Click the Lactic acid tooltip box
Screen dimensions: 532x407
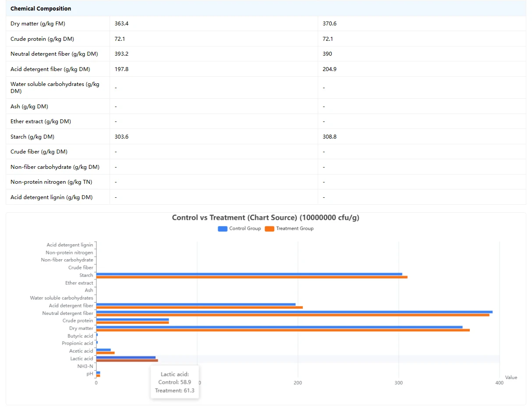[x=174, y=382]
